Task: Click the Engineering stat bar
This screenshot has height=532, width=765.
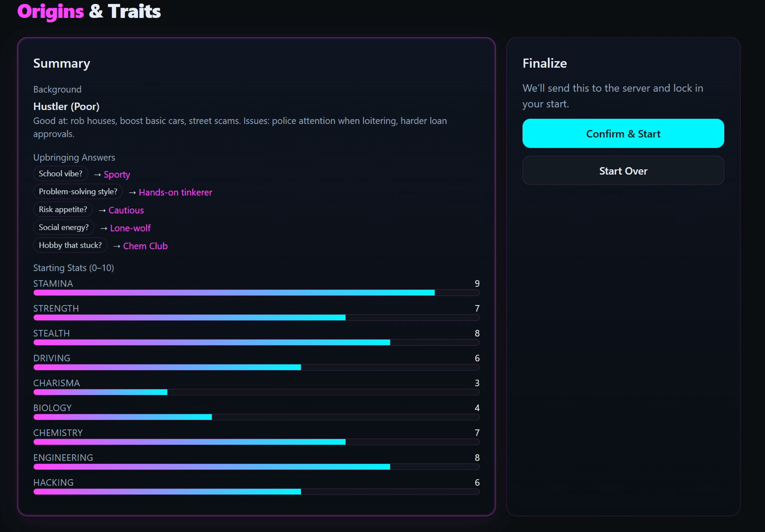Action: point(256,467)
